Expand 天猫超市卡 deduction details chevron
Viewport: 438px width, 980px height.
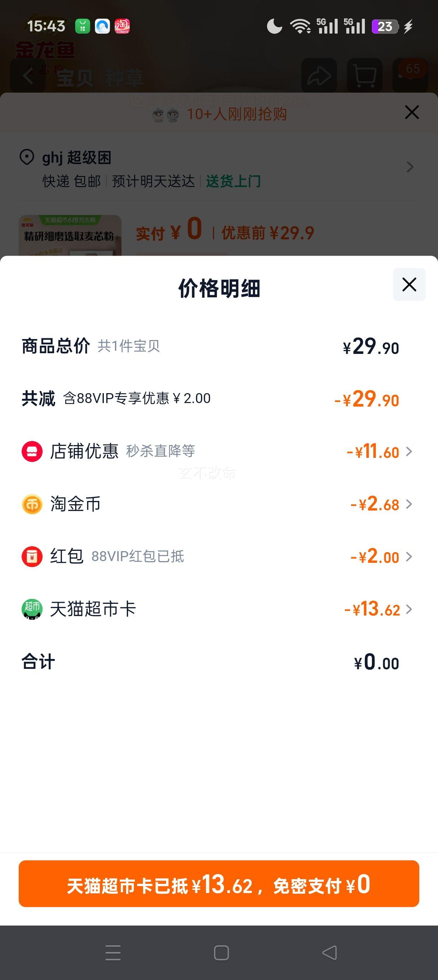(409, 609)
